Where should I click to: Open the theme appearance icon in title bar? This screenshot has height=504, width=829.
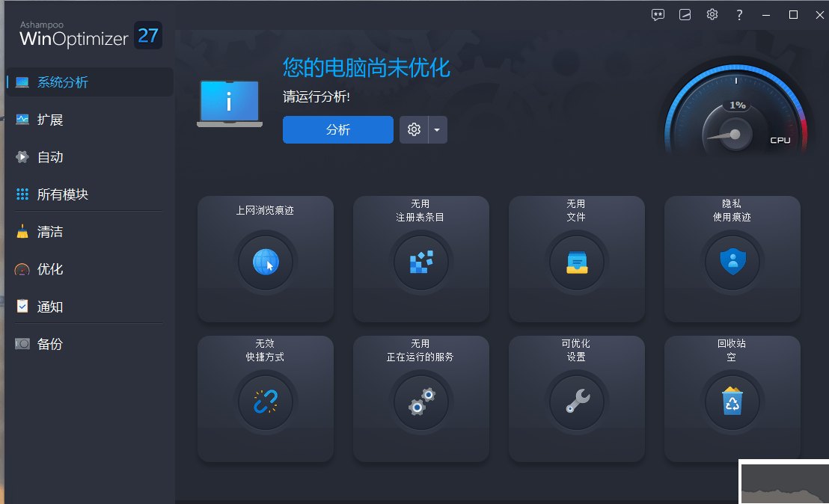point(685,14)
